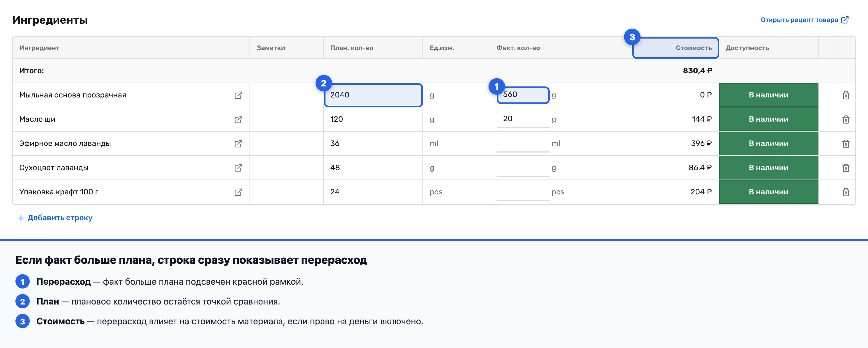This screenshot has width=868, height=348.
Task: Click ingredient name Сухоцвет лаванды
Action: pos(54,168)
